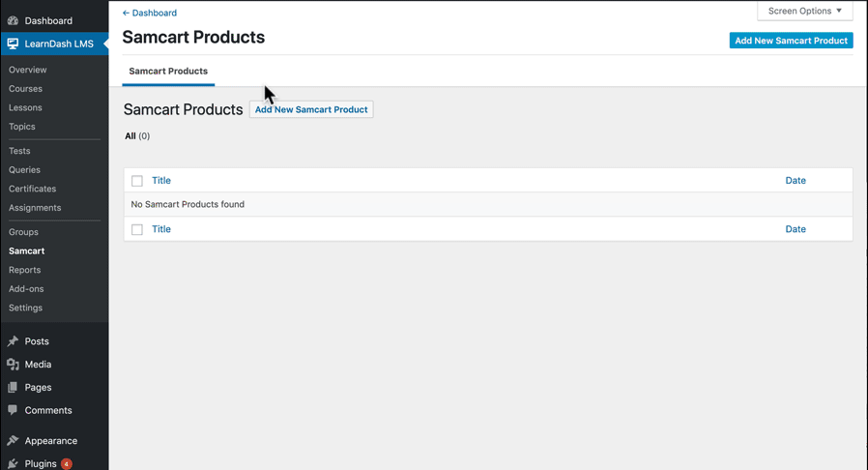
Task: Open the Reports submenu item
Action: click(x=25, y=270)
